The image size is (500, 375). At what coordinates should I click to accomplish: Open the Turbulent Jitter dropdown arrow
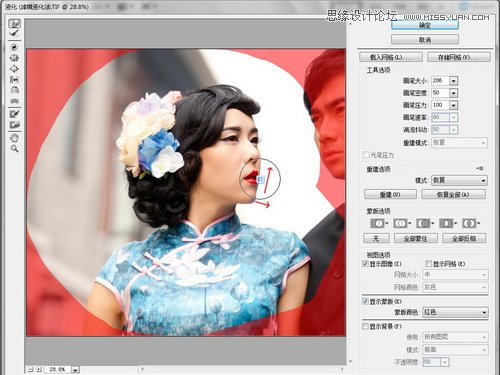point(453,130)
